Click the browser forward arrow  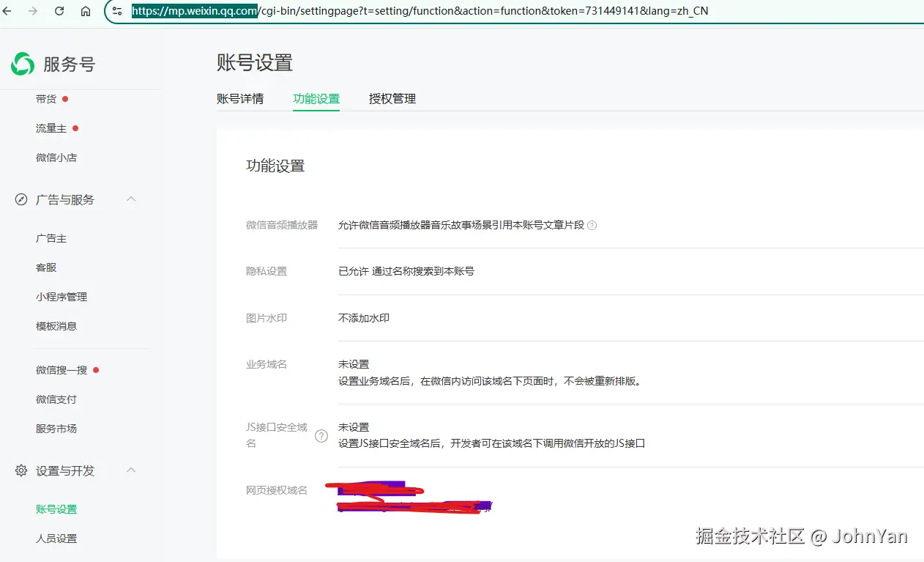tap(32, 11)
